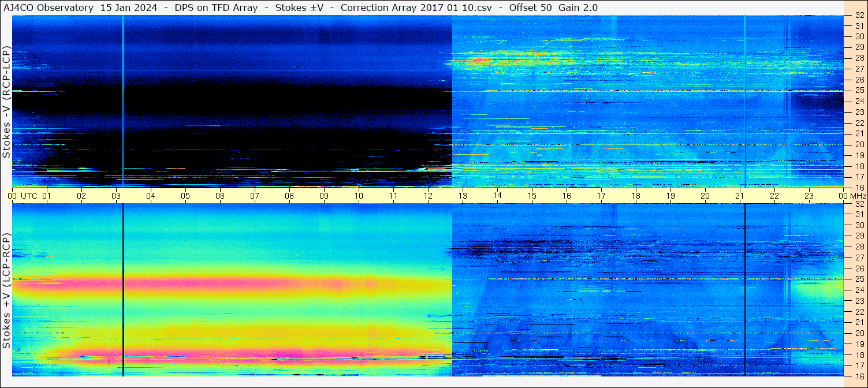Click 20 MHz label of upper -V panel
The height and width of the screenshot is (388, 868).
[x=859, y=144]
